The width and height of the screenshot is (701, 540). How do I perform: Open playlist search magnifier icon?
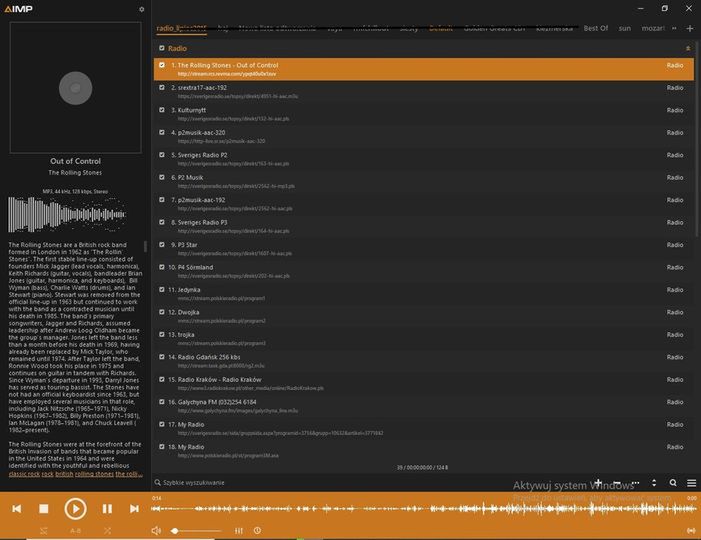tap(673, 483)
